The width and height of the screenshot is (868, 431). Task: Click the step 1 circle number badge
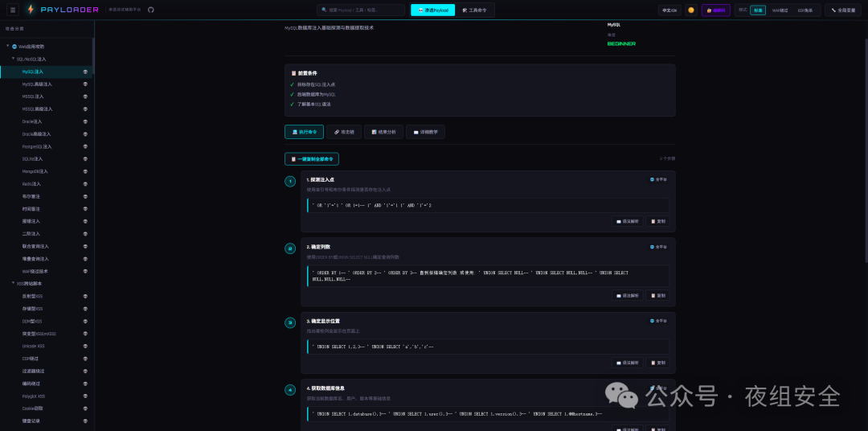point(290,181)
